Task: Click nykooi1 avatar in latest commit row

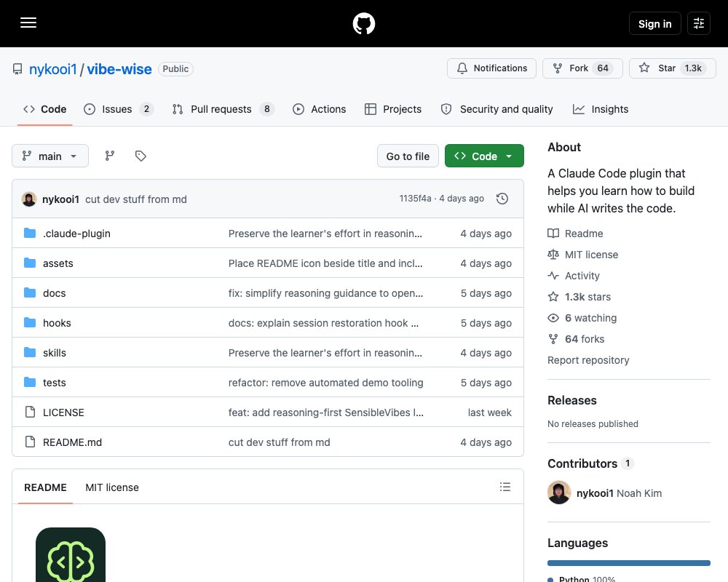Action: point(29,199)
